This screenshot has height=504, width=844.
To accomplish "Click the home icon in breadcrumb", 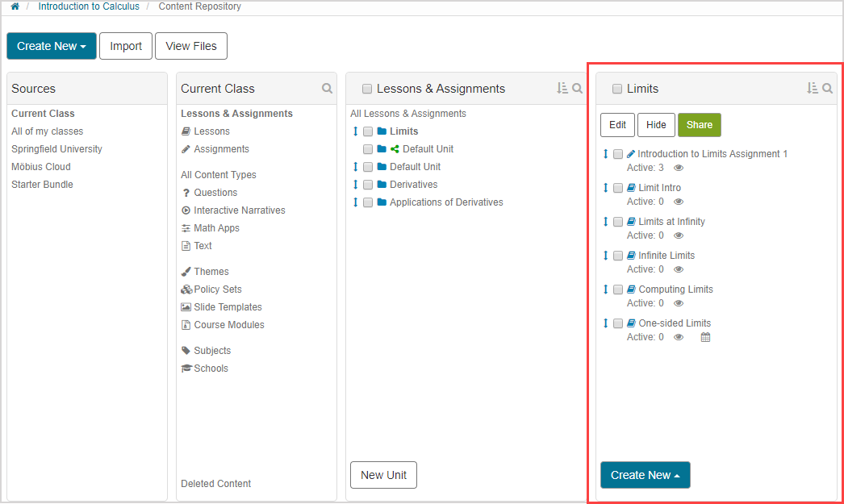I will tap(15, 6).
